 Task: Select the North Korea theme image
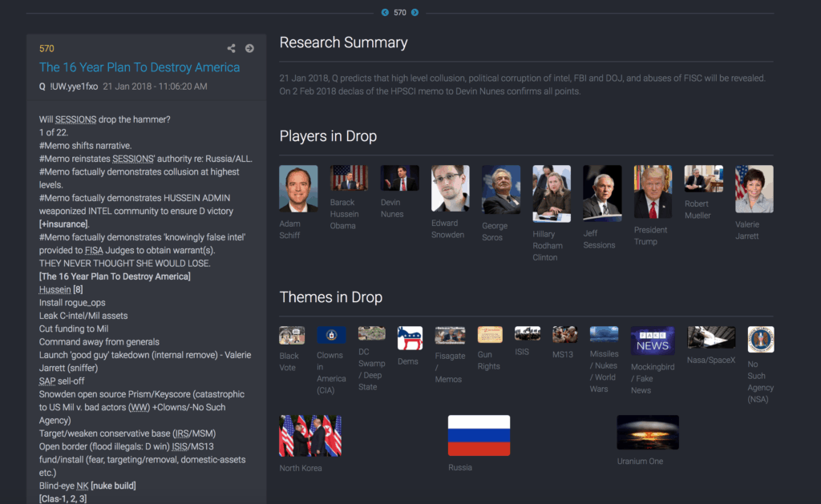[310, 435]
